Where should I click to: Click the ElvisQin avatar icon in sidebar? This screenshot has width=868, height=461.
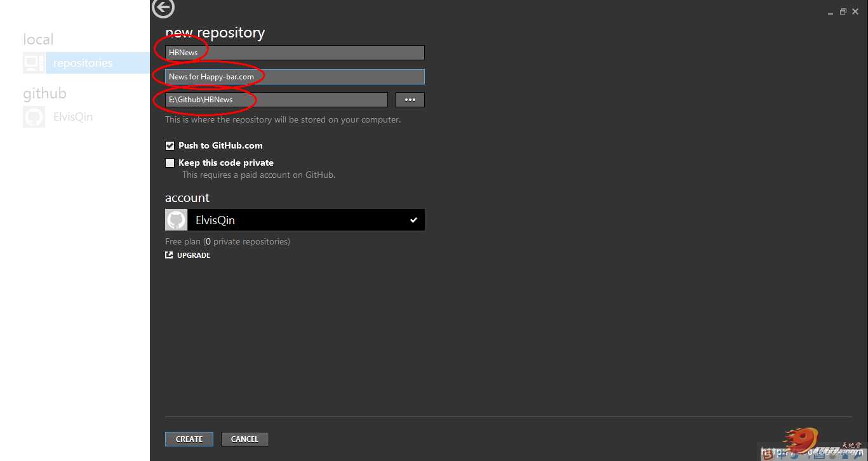pos(34,117)
